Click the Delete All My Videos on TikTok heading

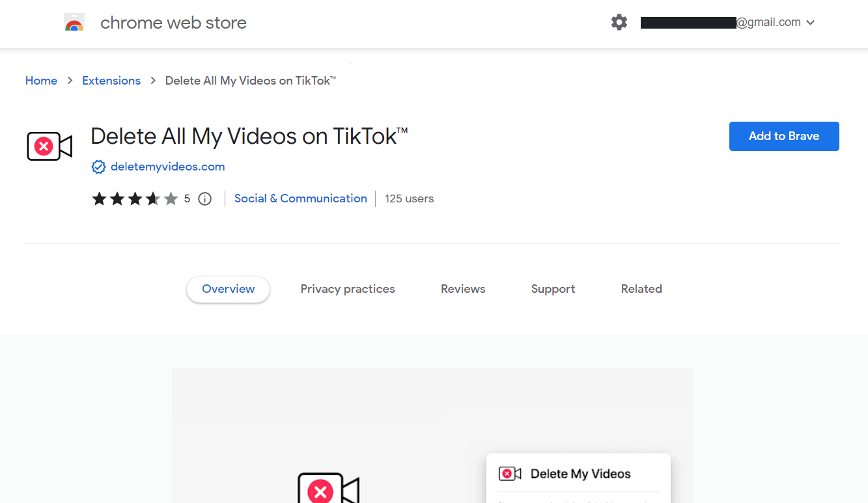pos(249,136)
